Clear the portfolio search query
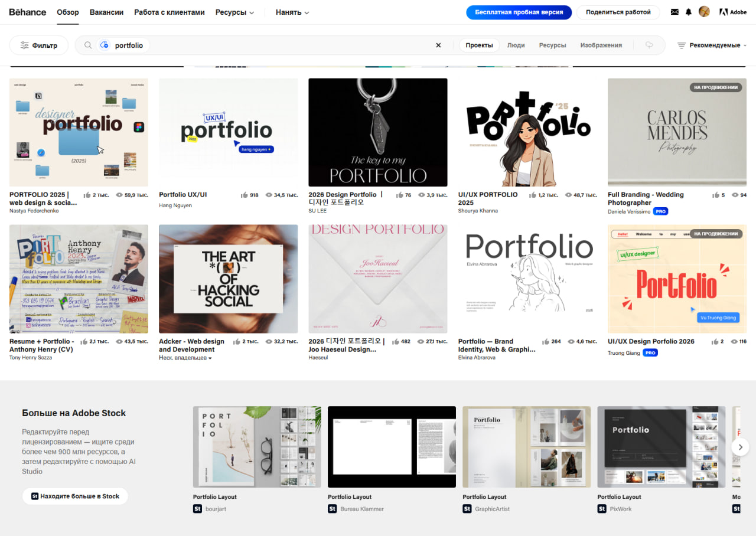This screenshot has height=536, width=756. pos(438,45)
